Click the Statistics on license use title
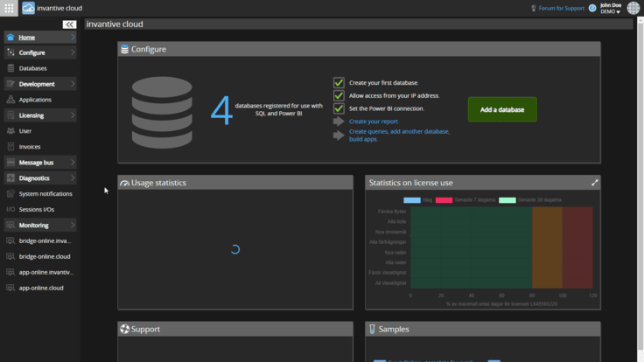This screenshot has height=362, width=644. click(410, 183)
